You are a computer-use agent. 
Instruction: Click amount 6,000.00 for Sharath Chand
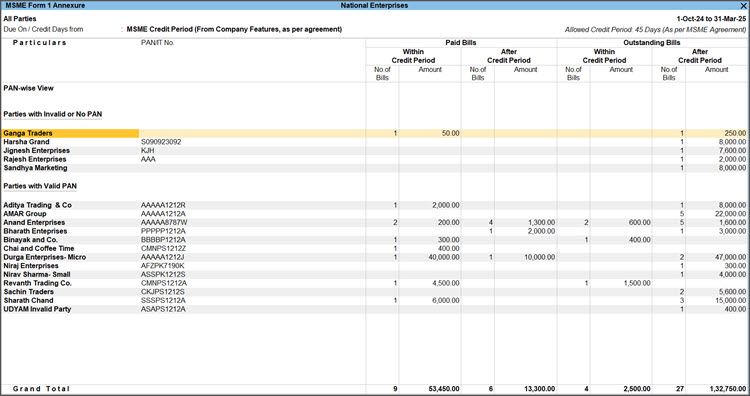[x=446, y=300]
